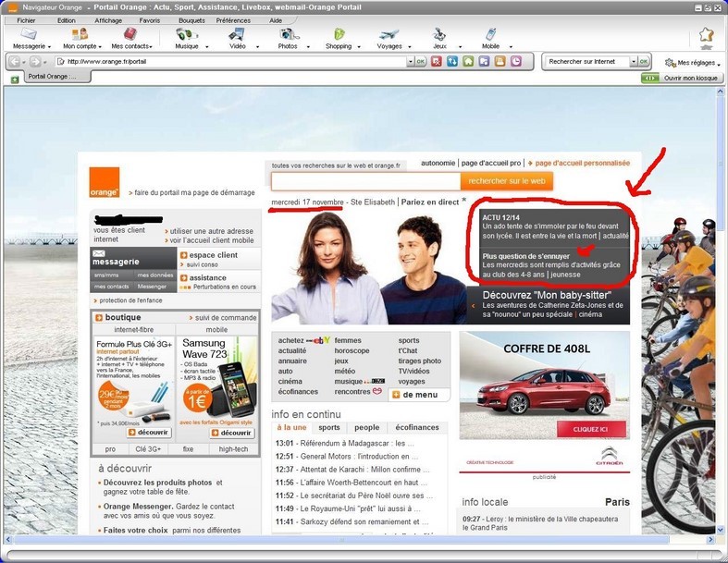Image resolution: width=728 pixels, height=563 pixels.
Task: Open the Bouquets menu
Action: point(191,20)
